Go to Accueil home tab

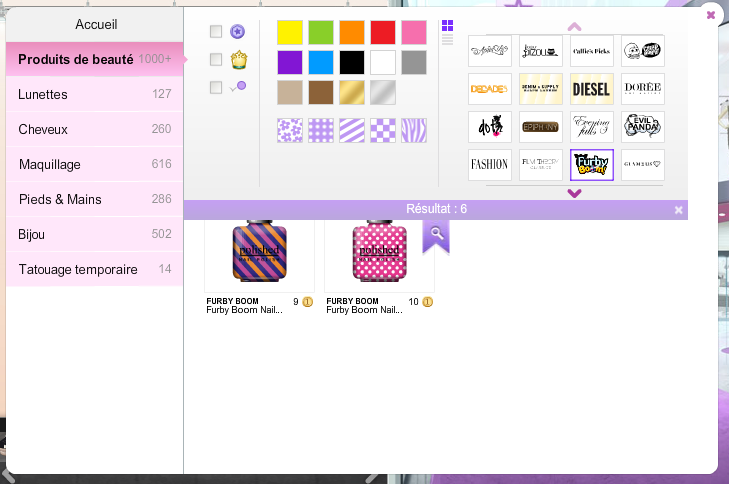click(x=95, y=24)
